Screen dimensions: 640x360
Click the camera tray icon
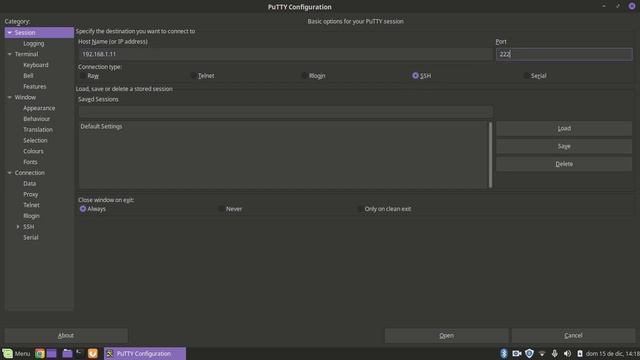pyautogui.click(x=517, y=353)
